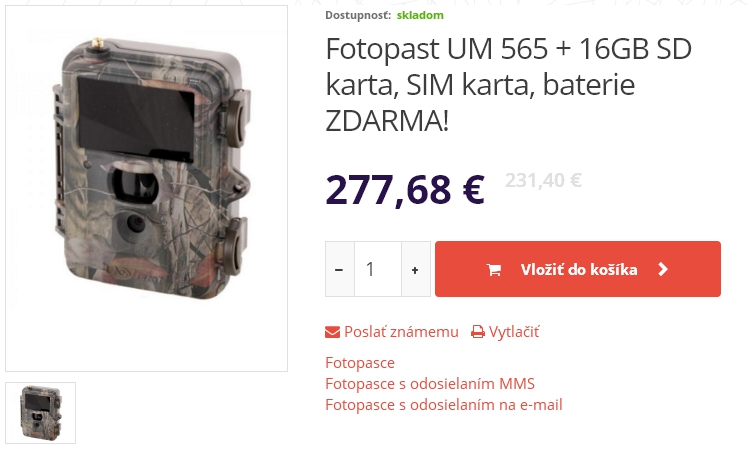Increase quantity with the plus button
752x455 pixels.
[415, 269]
